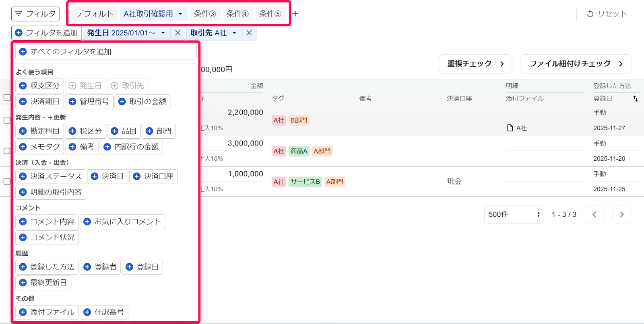Check the 1,000,000 transaction row checkbox
Screen dimensions: 644x324
coord(7,181)
